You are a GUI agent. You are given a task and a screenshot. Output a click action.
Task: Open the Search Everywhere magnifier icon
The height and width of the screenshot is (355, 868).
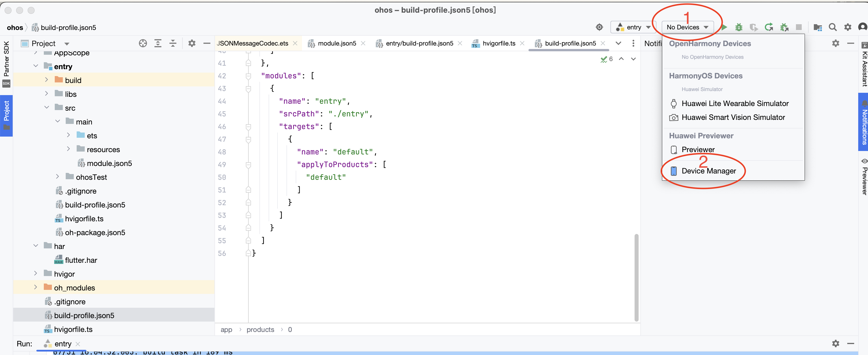[832, 27]
